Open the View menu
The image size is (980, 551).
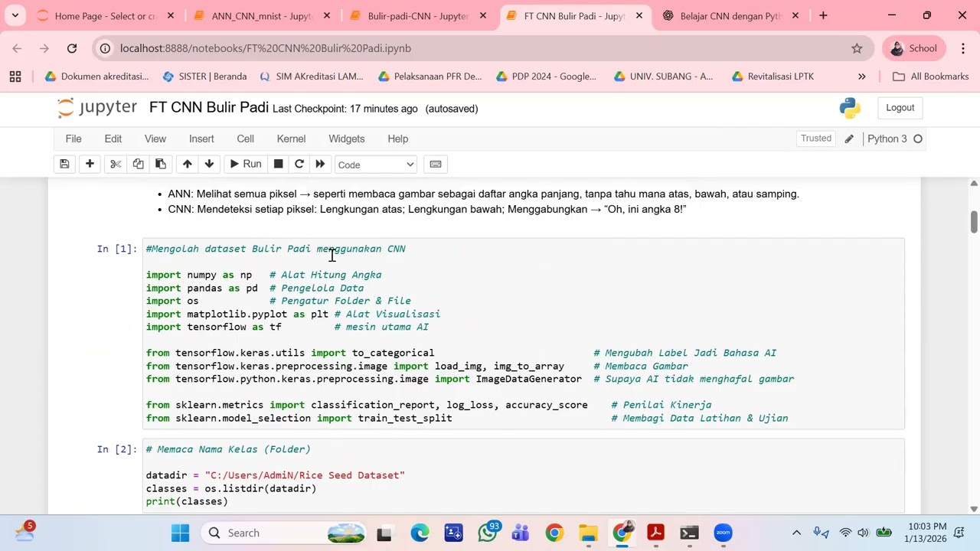pos(155,139)
